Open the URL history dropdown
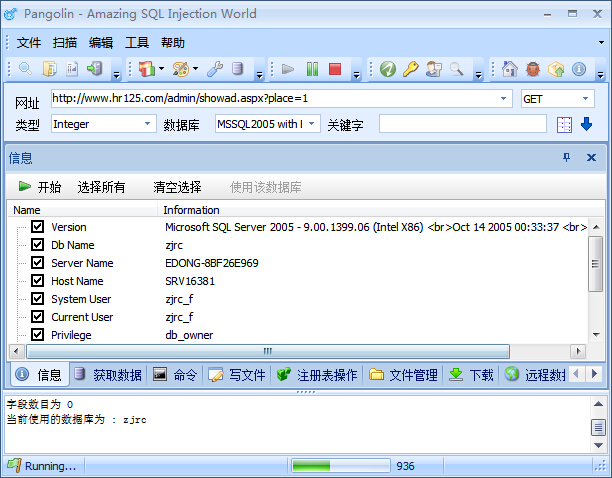 point(503,98)
